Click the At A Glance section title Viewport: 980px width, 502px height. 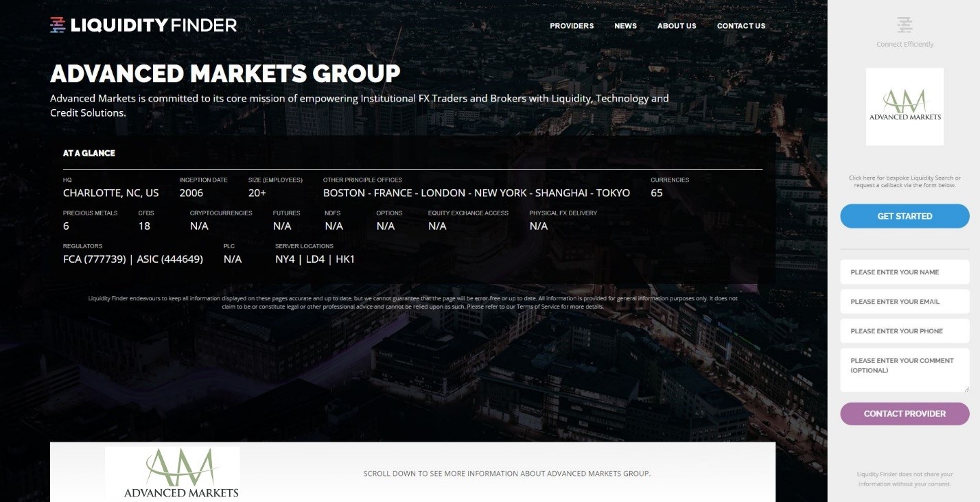tap(89, 153)
